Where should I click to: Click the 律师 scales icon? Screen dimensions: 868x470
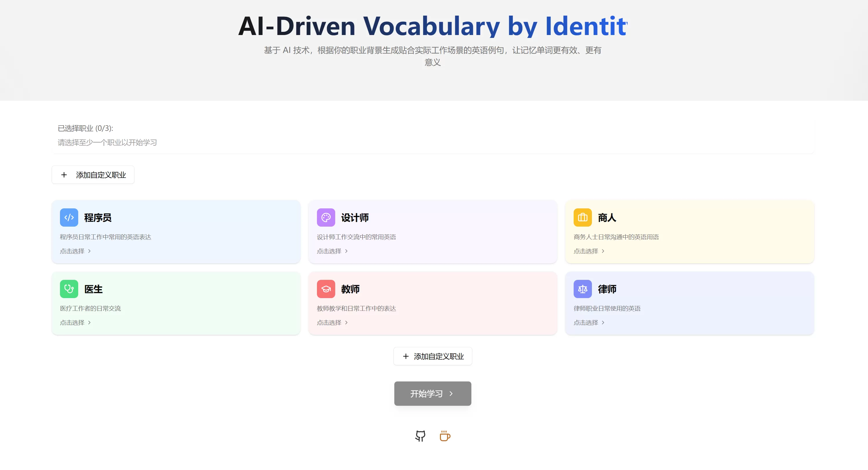[582, 289]
